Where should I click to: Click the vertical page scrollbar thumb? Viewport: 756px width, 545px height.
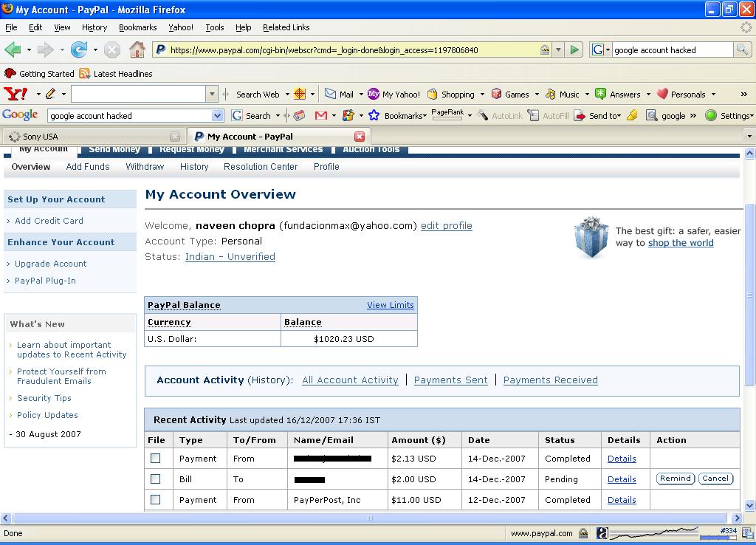750,294
